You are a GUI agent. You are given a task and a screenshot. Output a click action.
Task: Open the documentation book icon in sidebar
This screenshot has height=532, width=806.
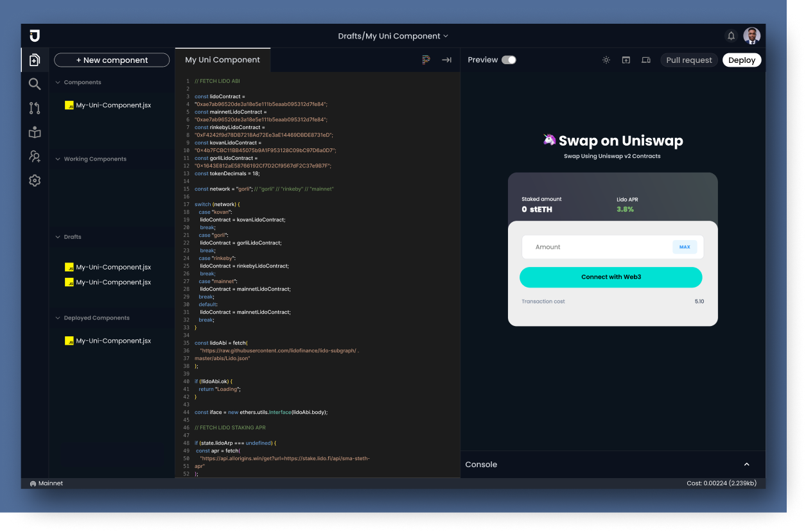pos(35,132)
